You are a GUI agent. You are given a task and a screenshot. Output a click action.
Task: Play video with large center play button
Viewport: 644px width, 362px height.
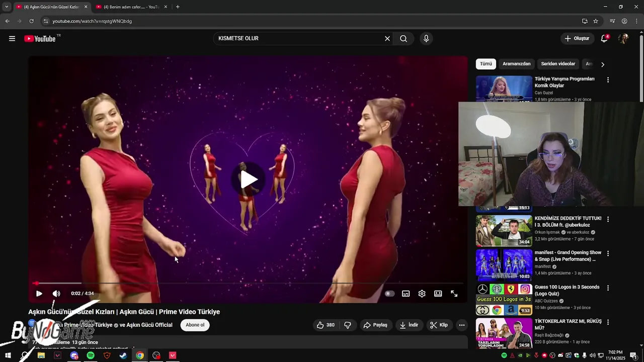(x=248, y=179)
